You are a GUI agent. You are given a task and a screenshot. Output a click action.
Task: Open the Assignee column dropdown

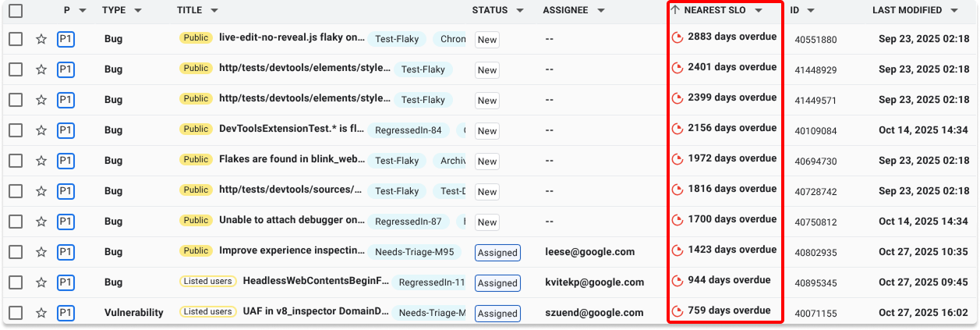click(601, 11)
